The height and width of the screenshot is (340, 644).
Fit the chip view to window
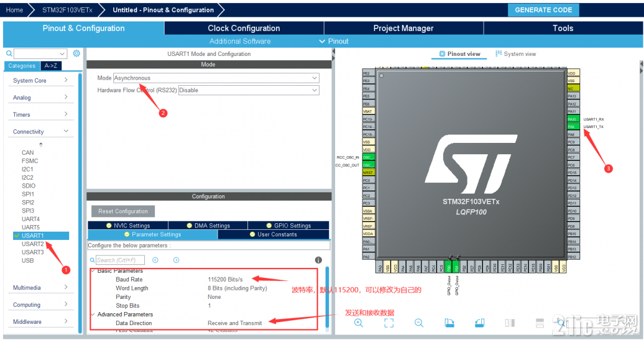coord(389,323)
